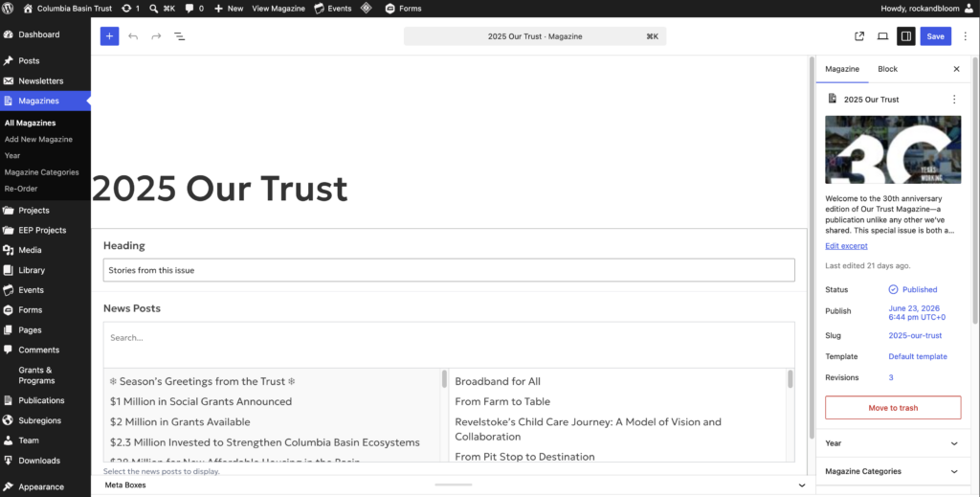Select '$1 Million in Social Grants Announced' post
Image resolution: width=980 pixels, height=497 pixels.
coord(201,402)
